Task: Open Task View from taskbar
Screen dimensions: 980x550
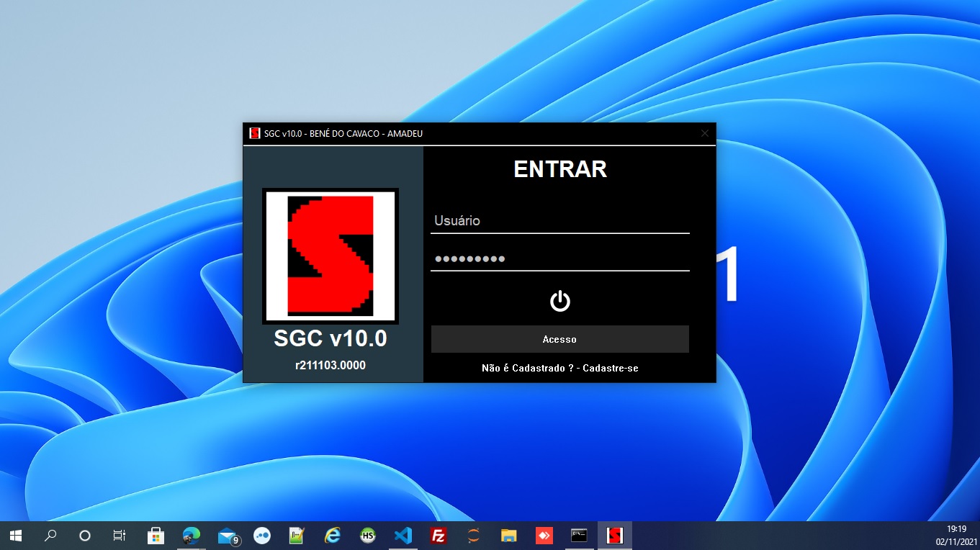Action: pos(120,536)
